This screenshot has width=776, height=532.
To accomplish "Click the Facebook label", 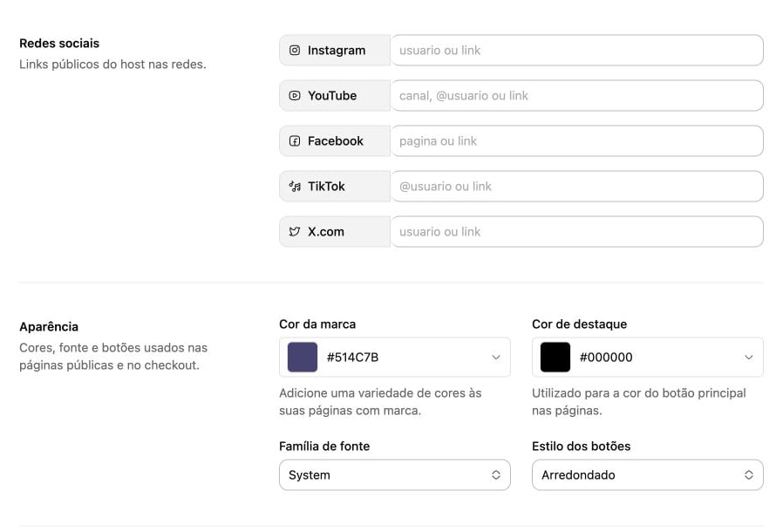I will pyautogui.click(x=336, y=141).
